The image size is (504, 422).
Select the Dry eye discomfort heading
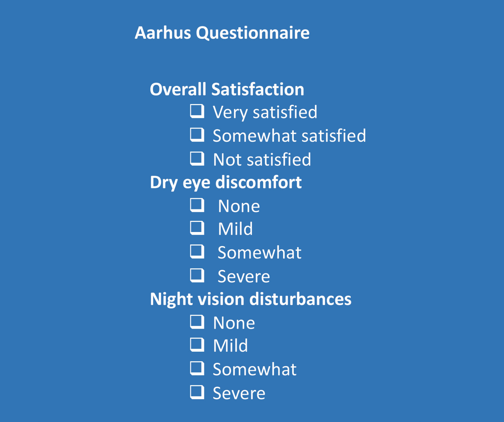coord(226,182)
